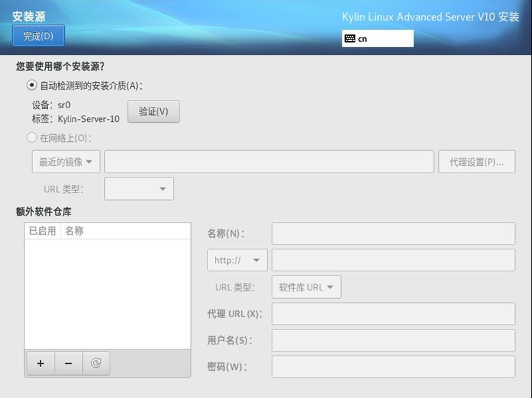Click the 完成(D) done button

pyautogui.click(x=38, y=36)
